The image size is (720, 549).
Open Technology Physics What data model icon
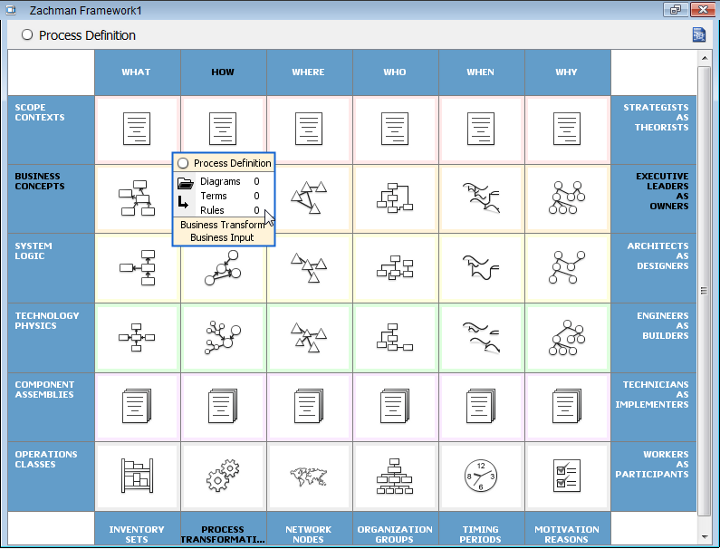coord(137,337)
